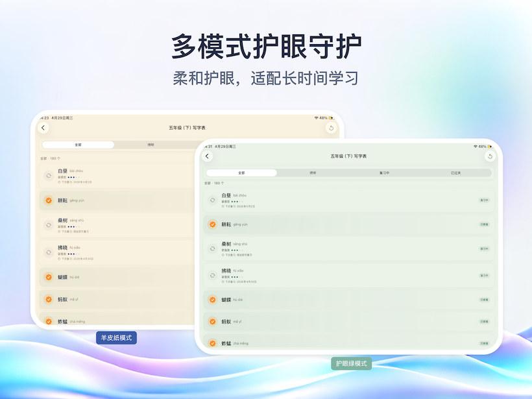Click the reset circular arrow on the green-mode screen
This screenshot has height=399, width=532.
point(490,156)
